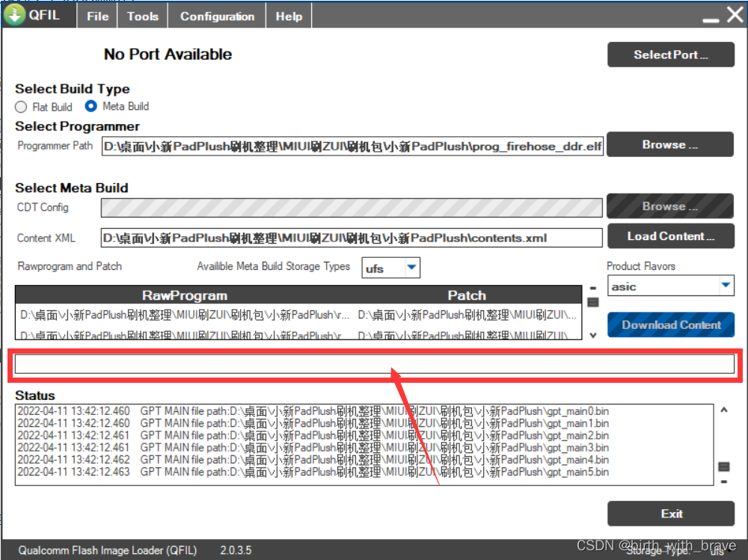Select the first RawProgram path row
748x560 pixels.
click(185, 315)
